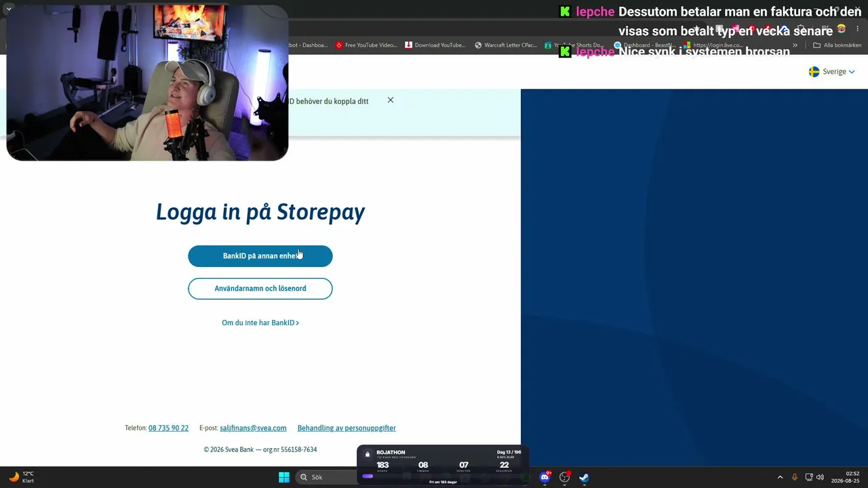Call the 08 735 90 22 phone link
The image size is (868, 488).
tap(168, 428)
